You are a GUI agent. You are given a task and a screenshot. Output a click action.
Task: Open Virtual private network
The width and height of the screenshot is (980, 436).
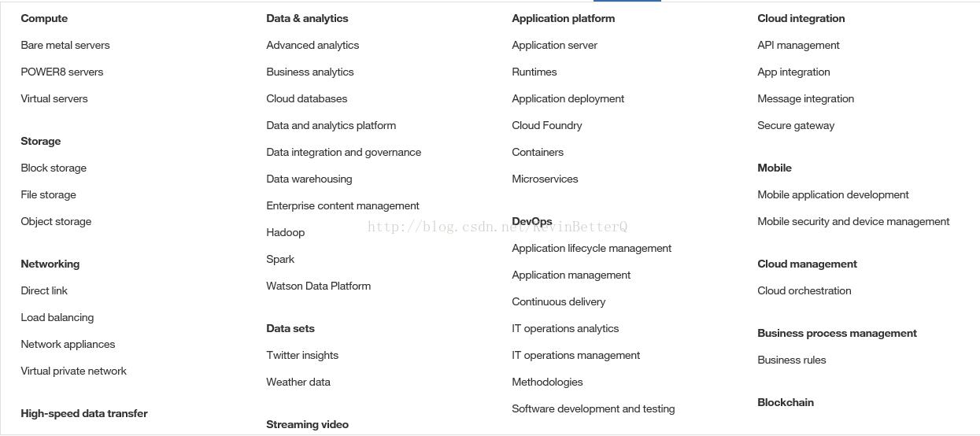[x=73, y=371]
